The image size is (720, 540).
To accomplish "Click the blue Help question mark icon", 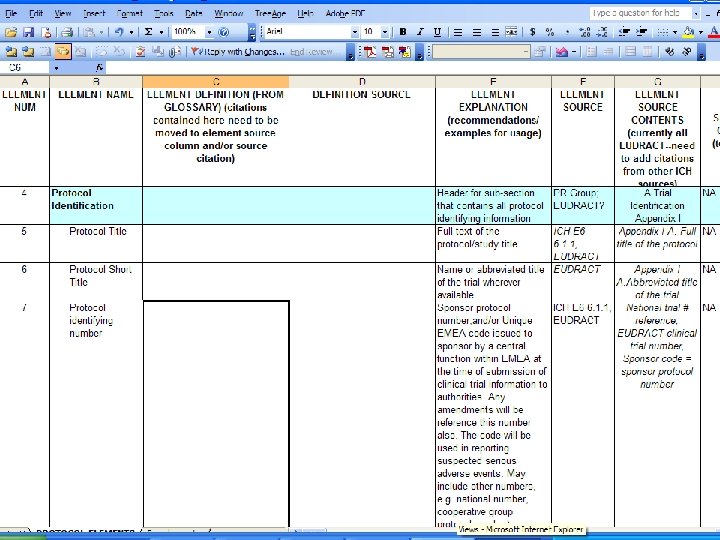I will point(224,32).
